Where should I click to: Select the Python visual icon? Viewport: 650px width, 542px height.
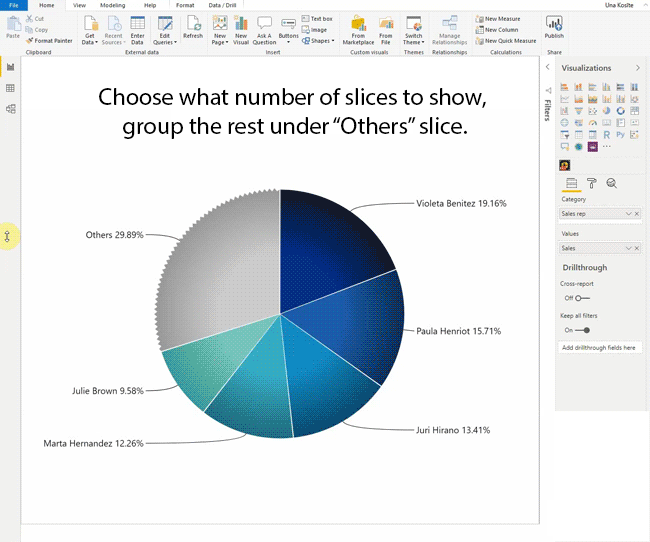pos(621,135)
